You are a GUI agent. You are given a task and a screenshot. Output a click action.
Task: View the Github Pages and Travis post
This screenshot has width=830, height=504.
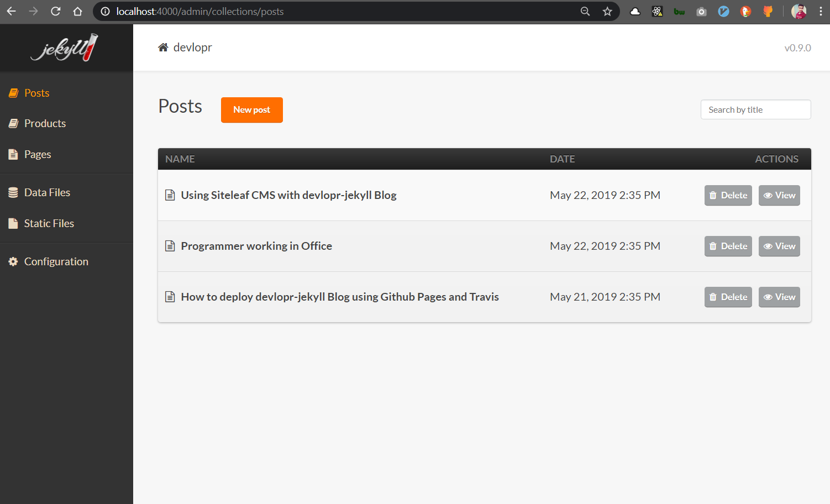[x=779, y=297]
